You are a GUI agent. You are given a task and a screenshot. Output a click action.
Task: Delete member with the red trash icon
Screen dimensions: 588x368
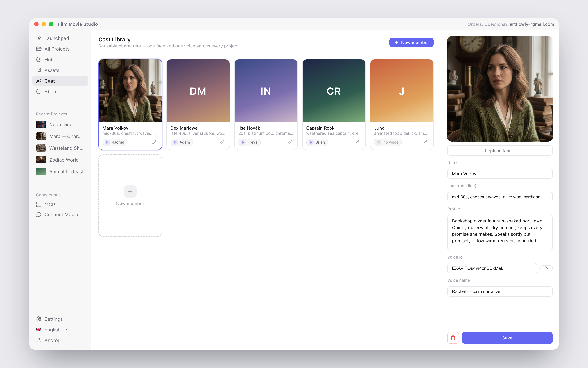coord(453,338)
